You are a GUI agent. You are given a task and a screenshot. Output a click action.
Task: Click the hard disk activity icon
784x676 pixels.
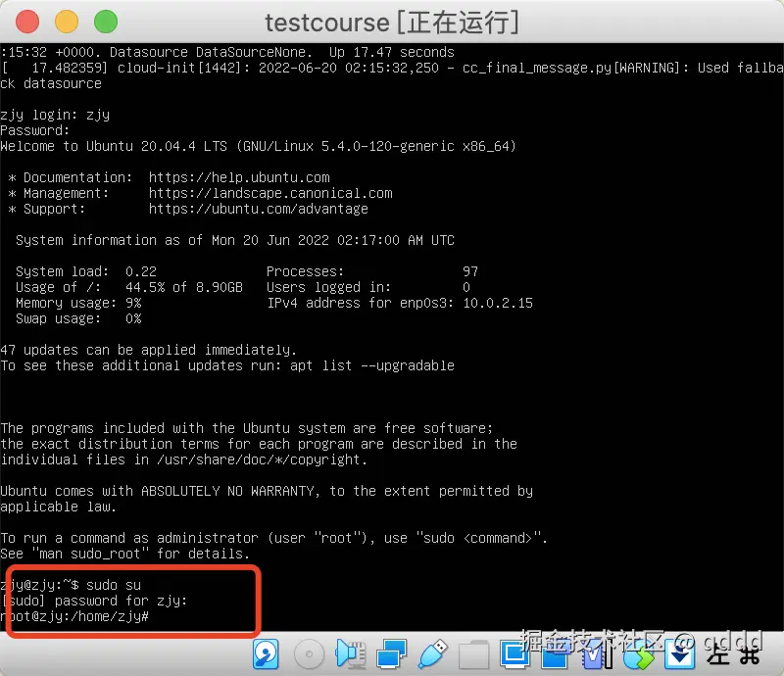266,654
